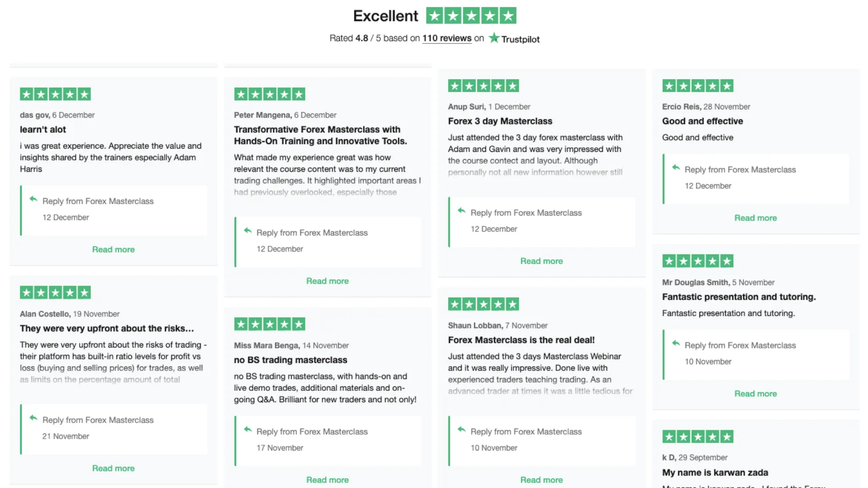Viewport: 868px width, 488px height.
Task: Click reply arrow icon in Alan Costello's review
Action: 33,418
